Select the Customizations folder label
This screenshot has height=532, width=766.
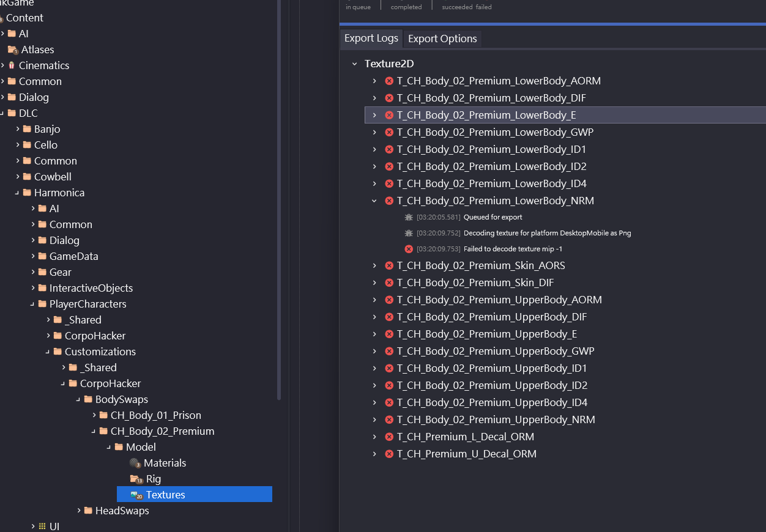click(100, 352)
